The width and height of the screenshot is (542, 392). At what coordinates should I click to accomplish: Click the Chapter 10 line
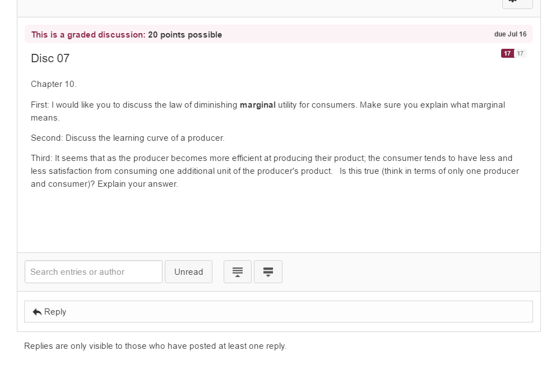pyautogui.click(x=54, y=84)
